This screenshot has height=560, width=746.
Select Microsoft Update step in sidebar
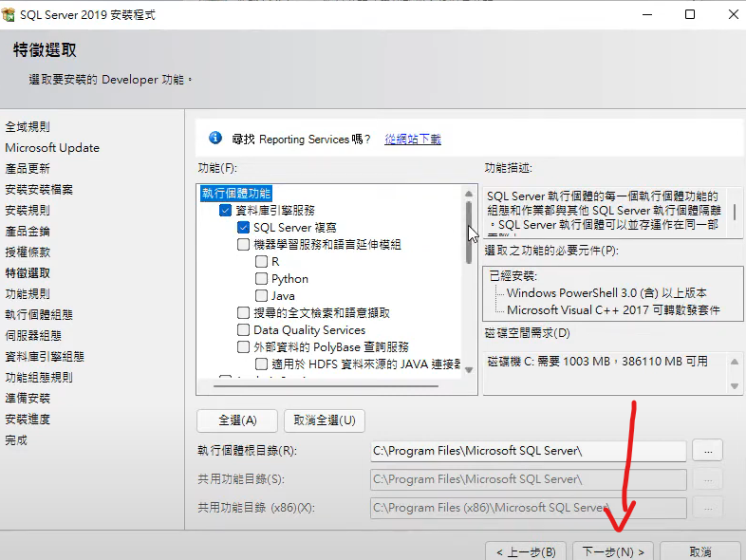pos(52,147)
